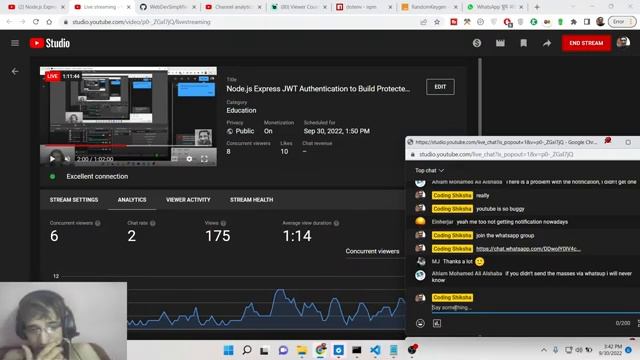Viewport: 640px width, 360px height.
Task: Switch preview player to fullscreen
Action: click(204, 159)
